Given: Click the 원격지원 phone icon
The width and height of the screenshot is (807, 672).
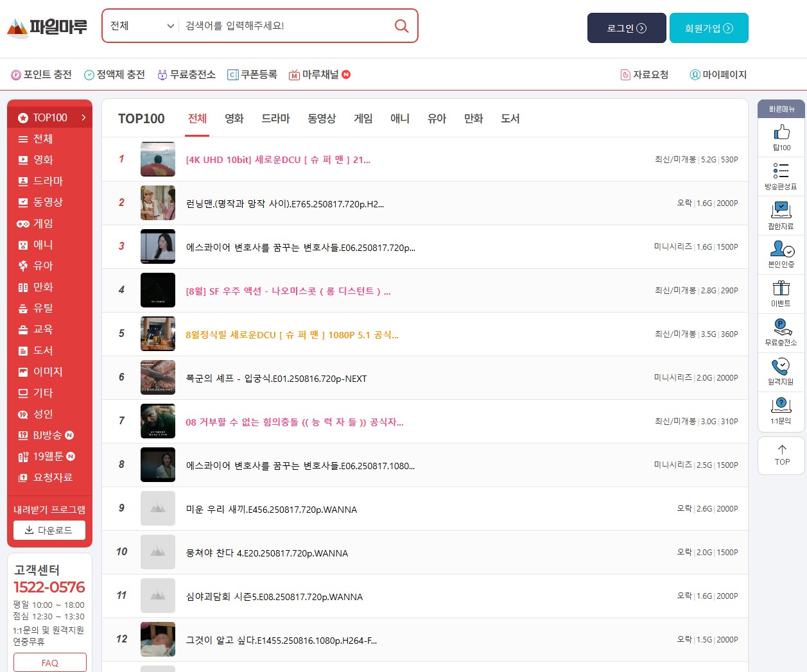Looking at the screenshot, I should [781, 366].
